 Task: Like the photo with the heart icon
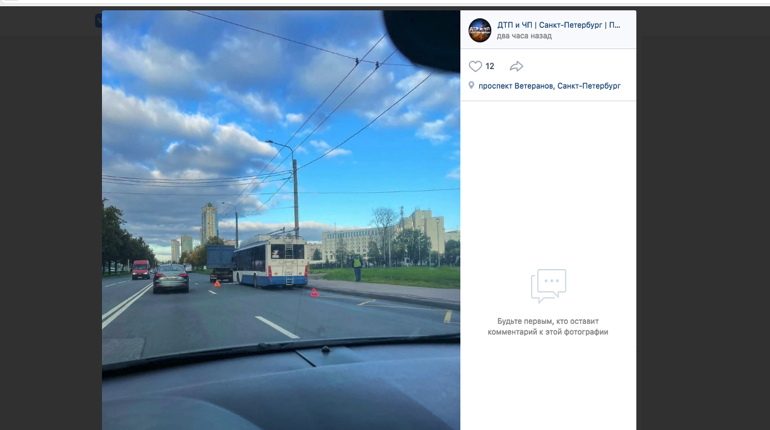point(475,66)
